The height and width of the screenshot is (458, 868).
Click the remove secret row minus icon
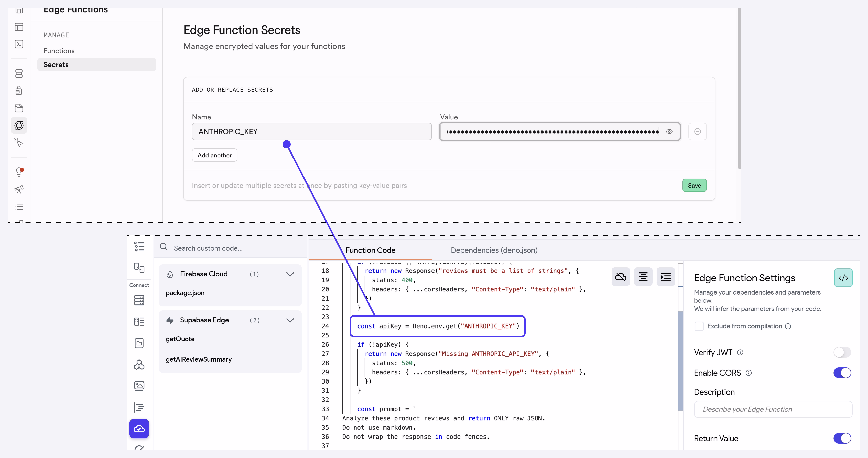(x=698, y=132)
